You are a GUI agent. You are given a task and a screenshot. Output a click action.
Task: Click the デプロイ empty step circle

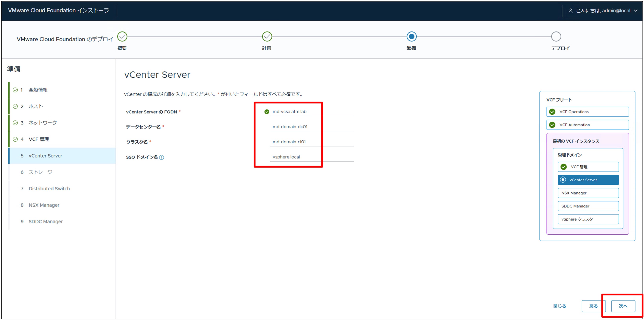[556, 37]
